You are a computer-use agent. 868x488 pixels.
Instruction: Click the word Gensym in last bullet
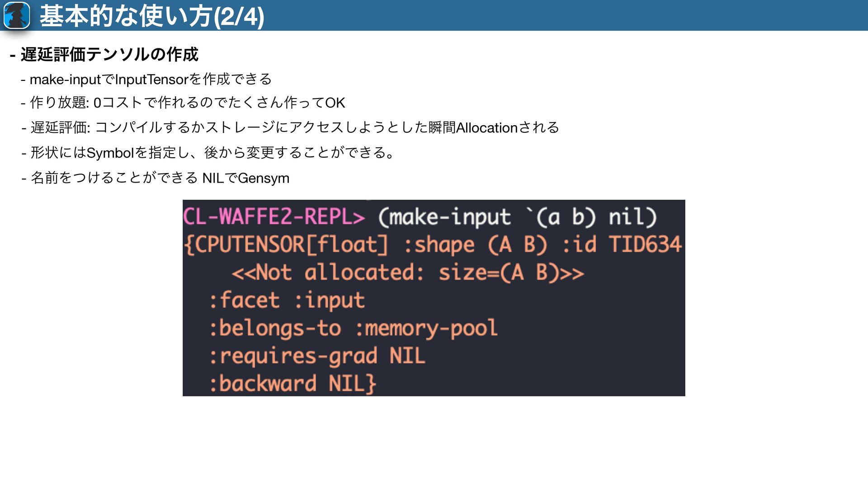tap(263, 178)
